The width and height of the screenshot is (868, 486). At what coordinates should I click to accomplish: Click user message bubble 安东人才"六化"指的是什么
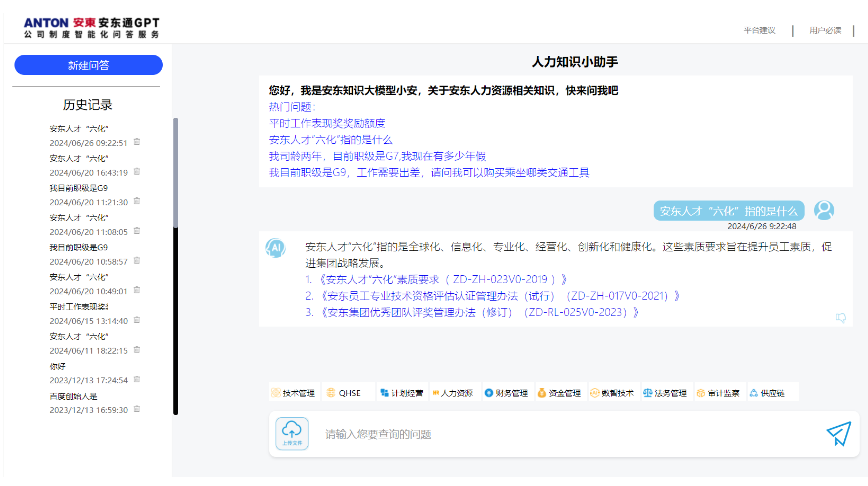click(x=729, y=211)
